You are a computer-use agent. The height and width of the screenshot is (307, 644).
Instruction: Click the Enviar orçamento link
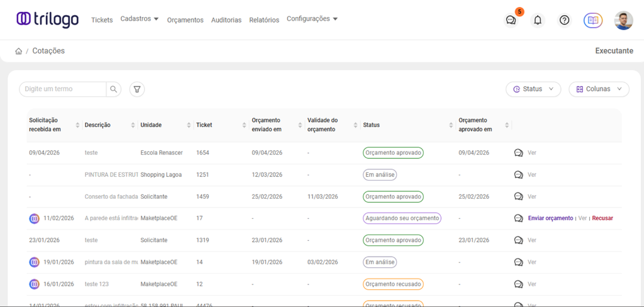pos(550,218)
